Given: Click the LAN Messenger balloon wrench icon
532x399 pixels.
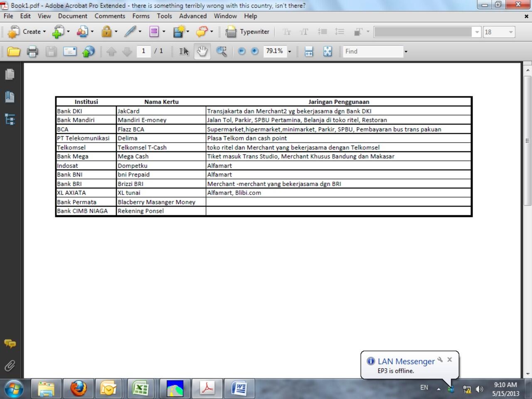Looking at the screenshot, I should click(x=440, y=360).
